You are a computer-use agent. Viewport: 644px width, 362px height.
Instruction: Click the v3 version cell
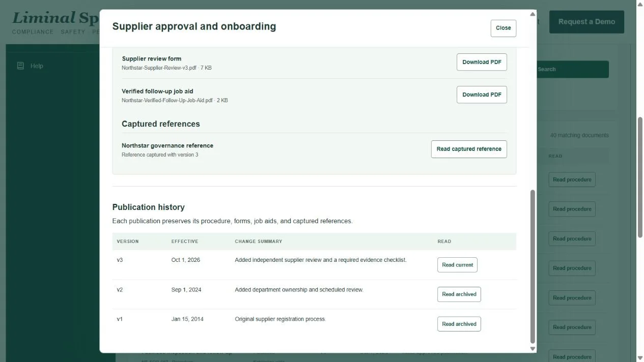pos(120,260)
